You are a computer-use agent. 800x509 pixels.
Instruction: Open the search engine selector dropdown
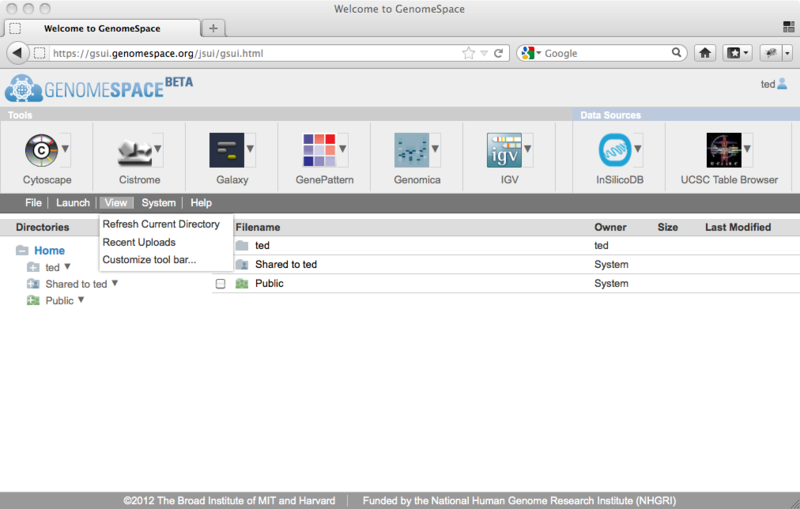coord(531,53)
